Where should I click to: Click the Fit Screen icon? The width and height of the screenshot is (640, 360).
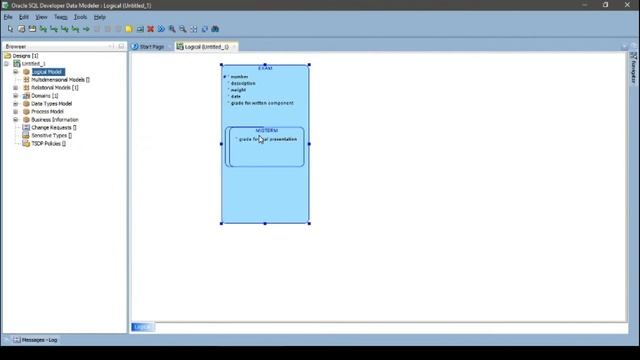pyautogui.click(x=193, y=29)
